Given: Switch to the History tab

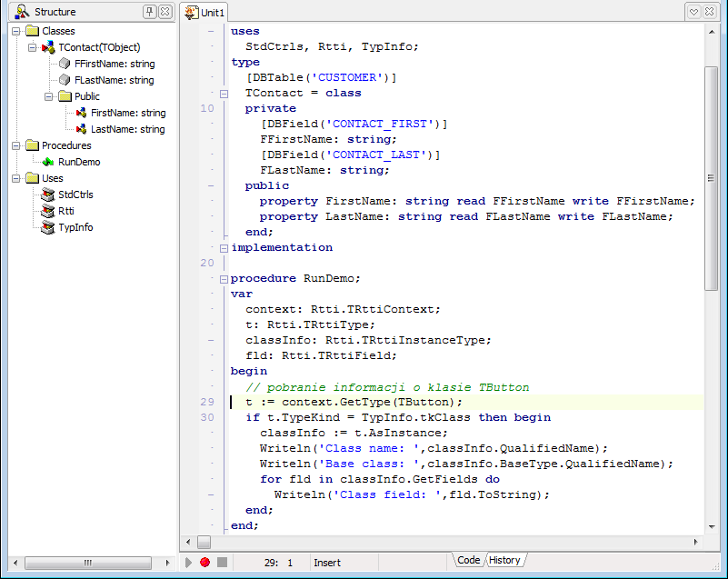Looking at the screenshot, I should pyautogui.click(x=504, y=560).
